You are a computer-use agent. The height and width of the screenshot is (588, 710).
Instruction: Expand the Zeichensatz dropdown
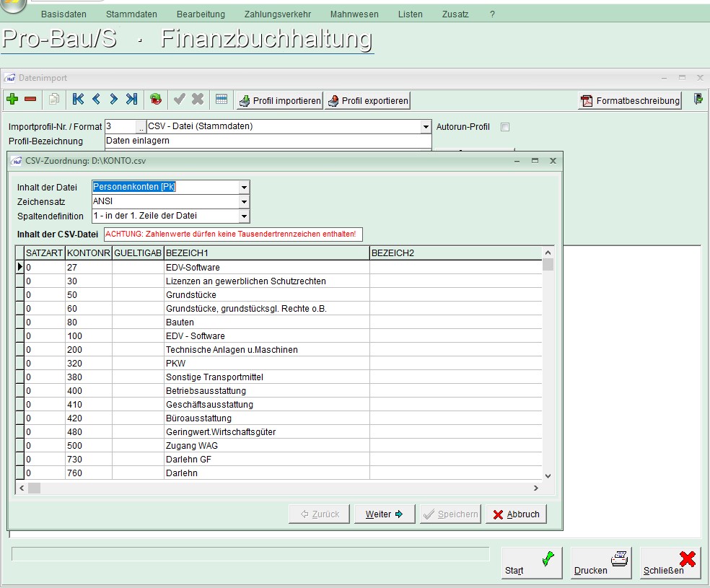[244, 202]
